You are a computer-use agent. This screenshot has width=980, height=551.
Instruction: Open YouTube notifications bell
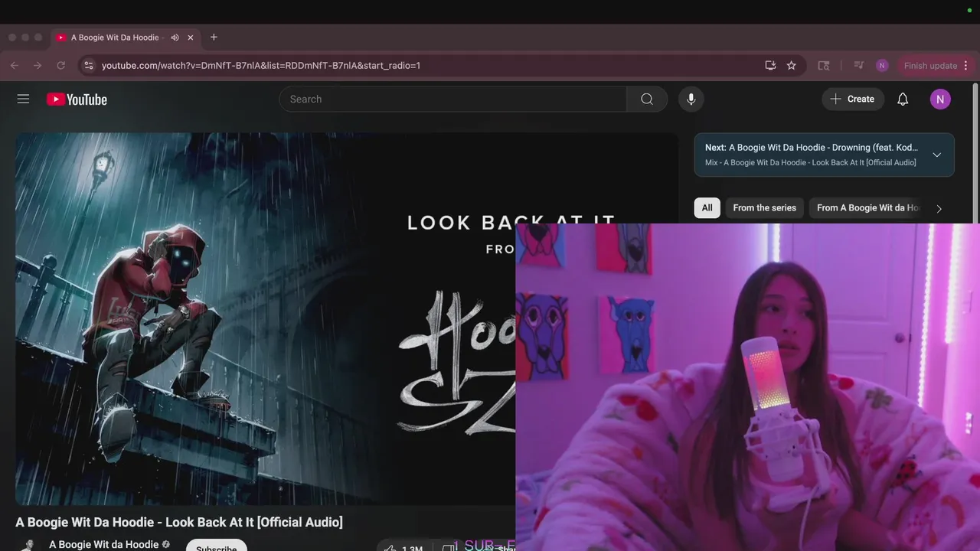[903, 99]
